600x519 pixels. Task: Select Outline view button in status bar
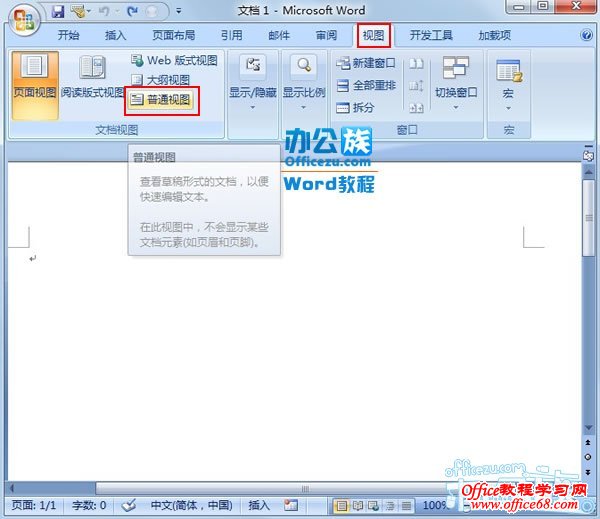[390, 506]
